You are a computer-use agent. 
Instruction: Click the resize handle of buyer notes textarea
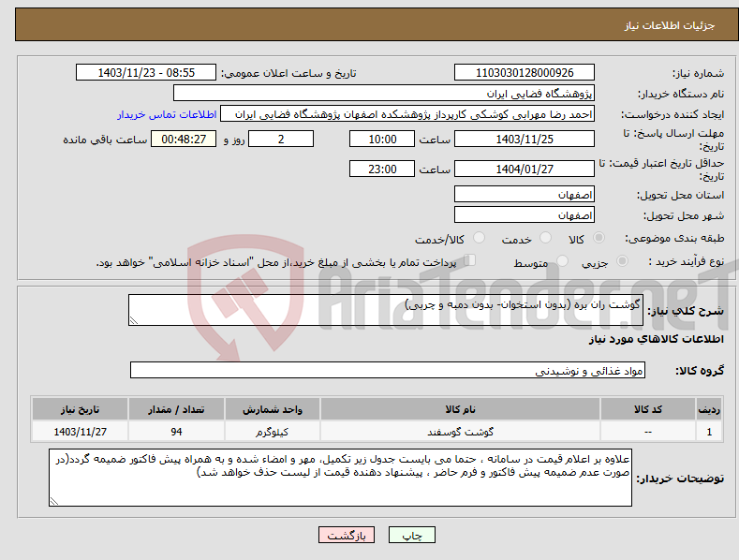coord(54,501)
